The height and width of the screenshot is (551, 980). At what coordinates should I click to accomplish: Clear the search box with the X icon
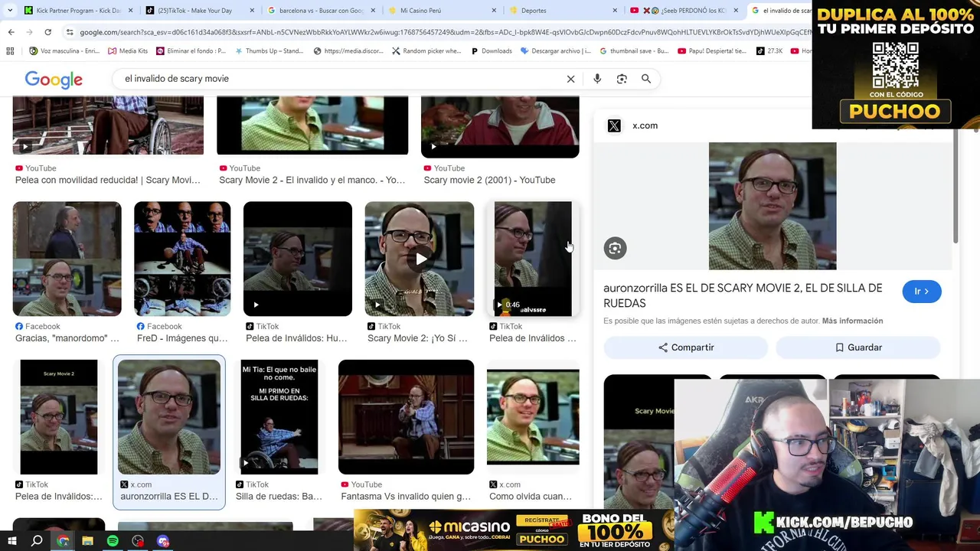point(570,79)
